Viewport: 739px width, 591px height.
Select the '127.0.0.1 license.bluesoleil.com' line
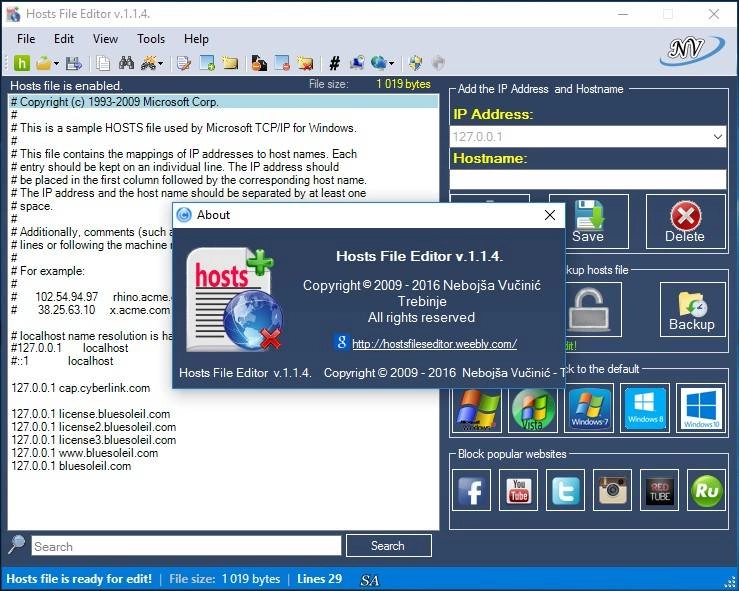(x=91, y=414)
